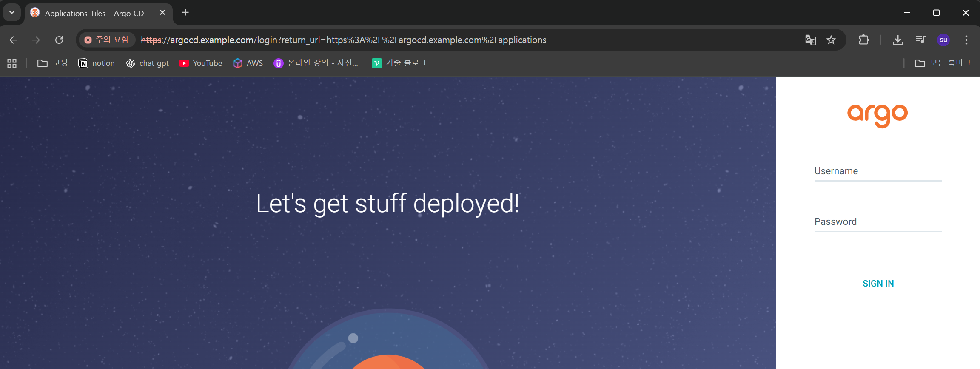Open the 모든 북마크 folder
This screenshot has height=369, width=980.
tap(943, 63)
